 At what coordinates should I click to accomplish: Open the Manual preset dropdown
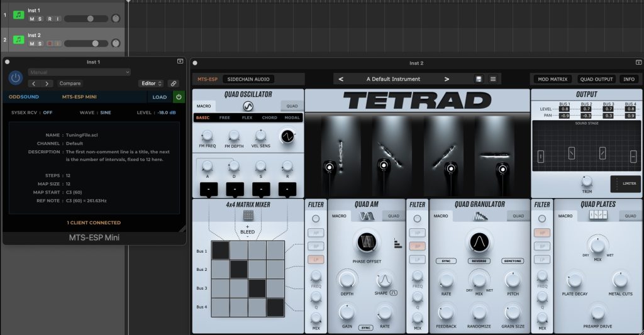point(79,72)
